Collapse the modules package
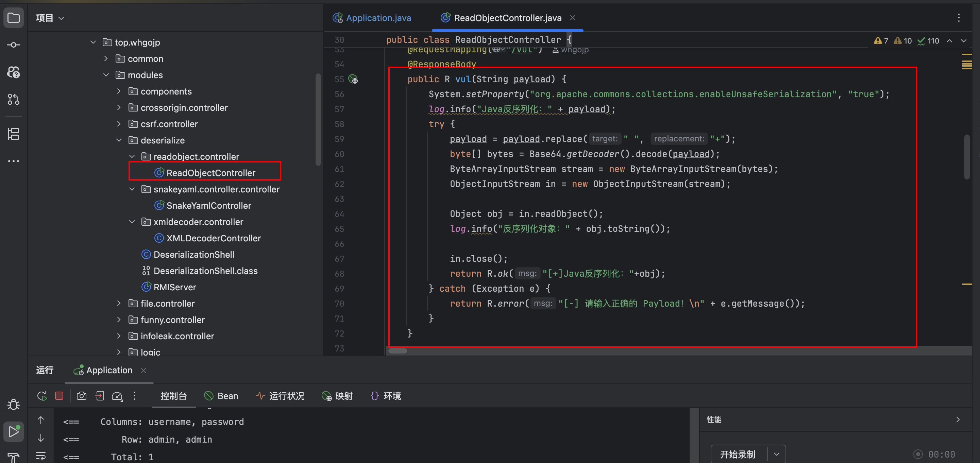980x463 pixels. (106, 75)
